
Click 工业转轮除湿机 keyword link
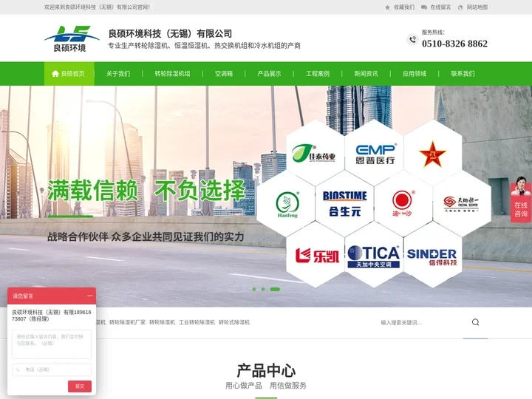(197, 322)
